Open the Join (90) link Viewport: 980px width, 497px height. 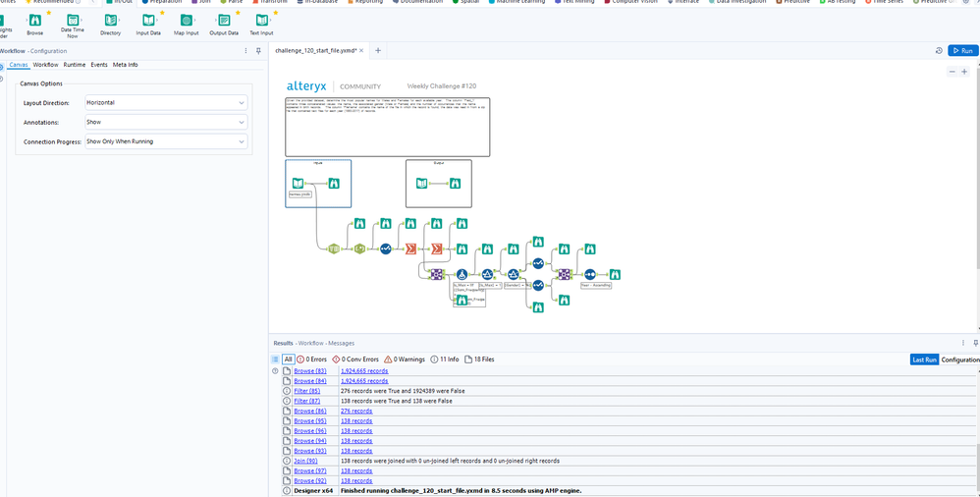pyautogui.click(x=305, y=461)
